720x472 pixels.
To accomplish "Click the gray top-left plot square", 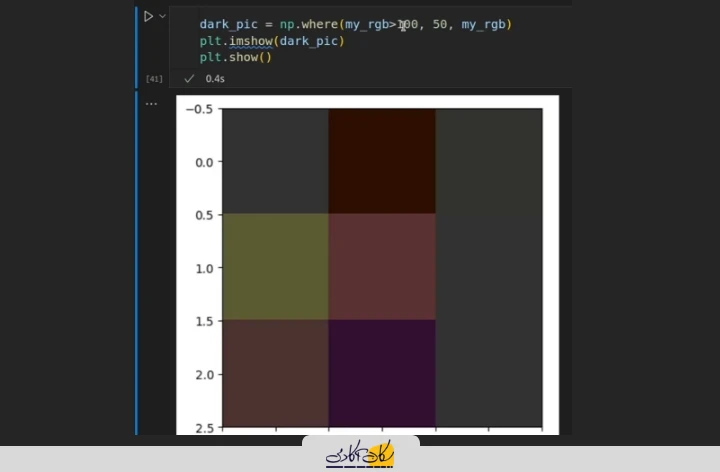I will (275, 160).
